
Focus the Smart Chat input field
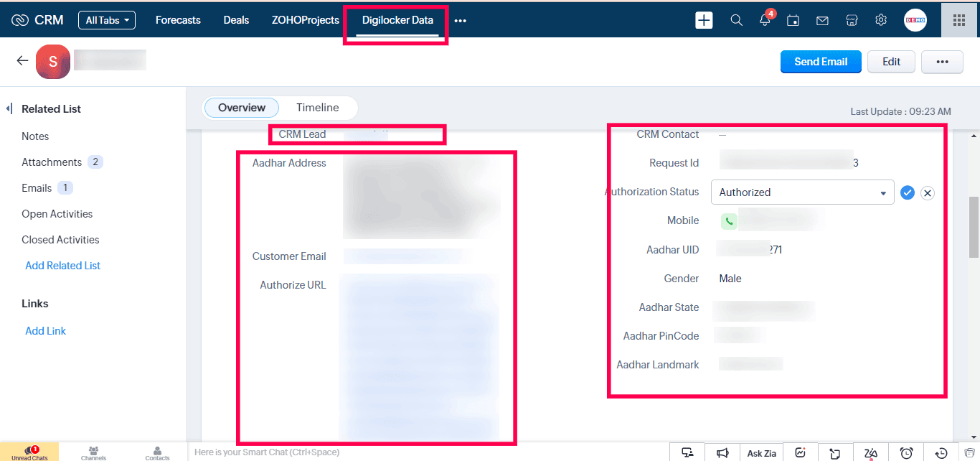(428, 452)
